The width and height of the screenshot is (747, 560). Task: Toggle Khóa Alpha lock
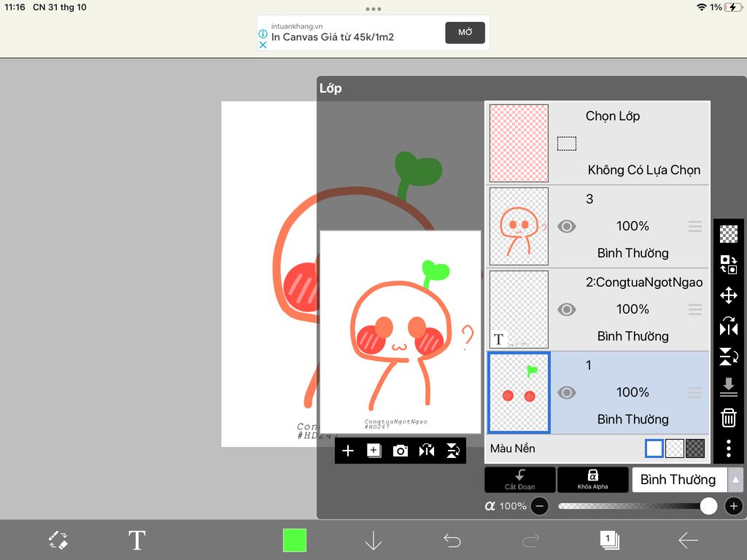pos(592,480)
